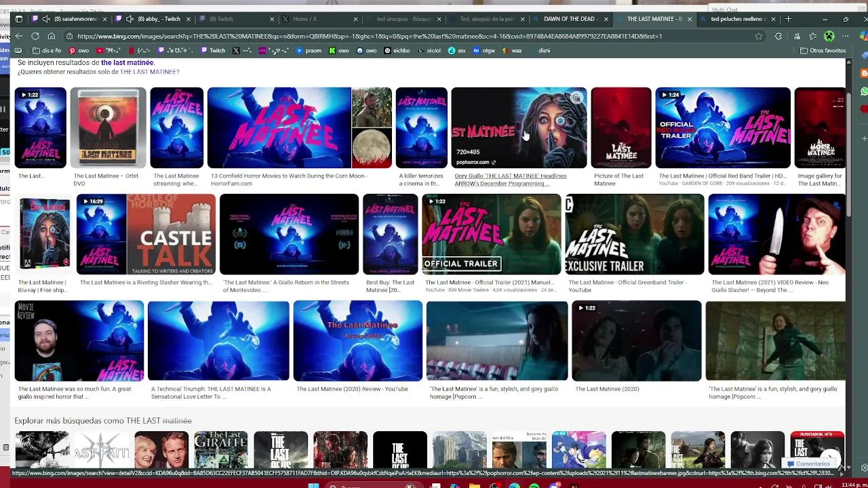Open the 'sex' bookmark
The width and height of the screenshot is (868, 488).
(457, 50)
